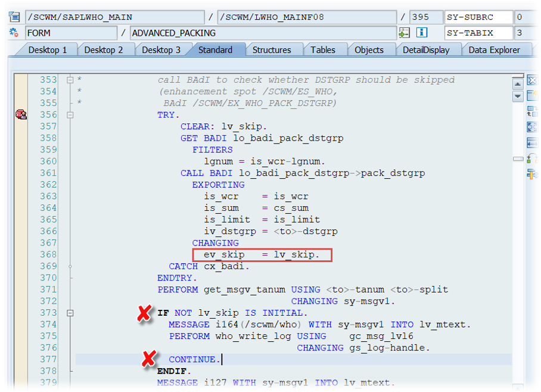Click the swap tools icon on right edge
This screenshot has width=541, height=392.
(x=532, y=111)
